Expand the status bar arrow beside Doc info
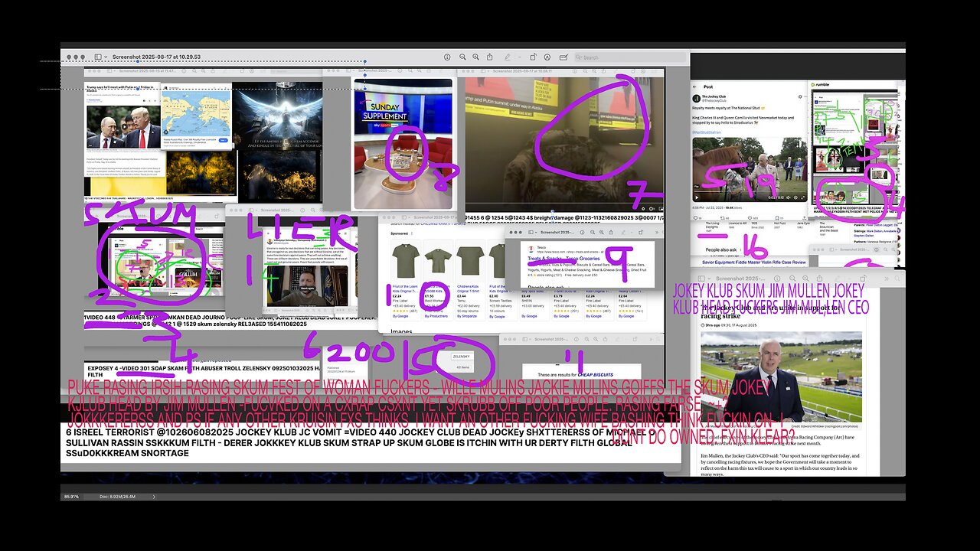Image resolution: width=980 pixels, height=551 pixels. click(155, 497)
